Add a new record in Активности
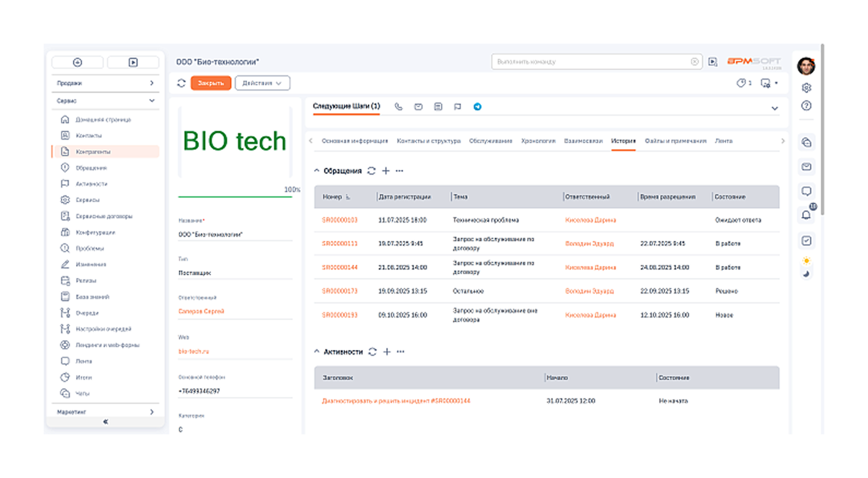 click(x=387, y=352)
